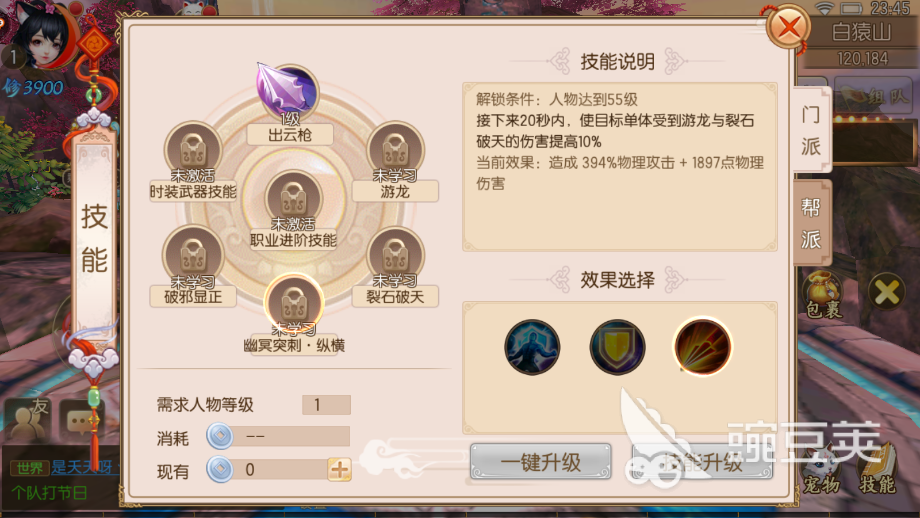The width and height of the screenshot is (920, 518).
Task: Open the 宠物 pet icon
Action: click(822, 469)
